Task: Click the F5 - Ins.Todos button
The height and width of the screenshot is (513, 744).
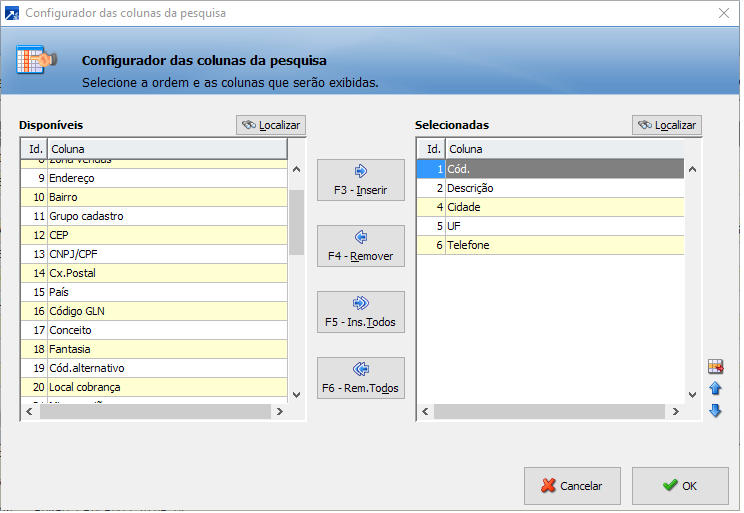Action: click(x=360, y=312)
